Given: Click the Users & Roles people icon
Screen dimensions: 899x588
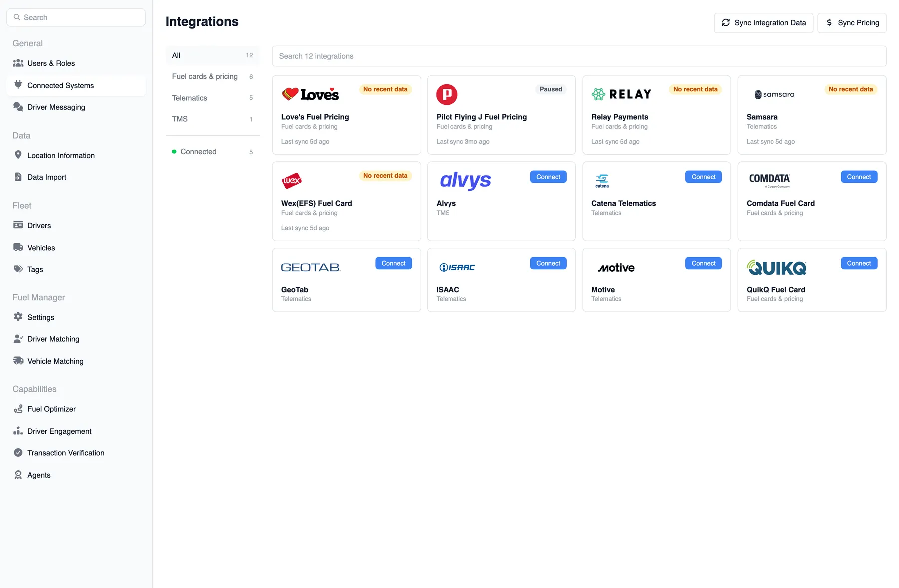Looking at the screenshot, I should point(18,63).
